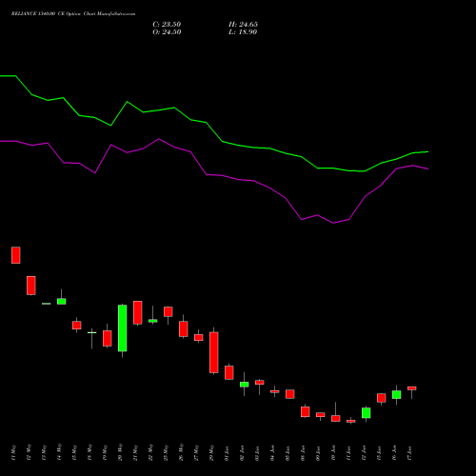Viewport: 476px width, 476px height.
Task: Click the green candle for 02 Jun
Action: [x=245, y=385]
